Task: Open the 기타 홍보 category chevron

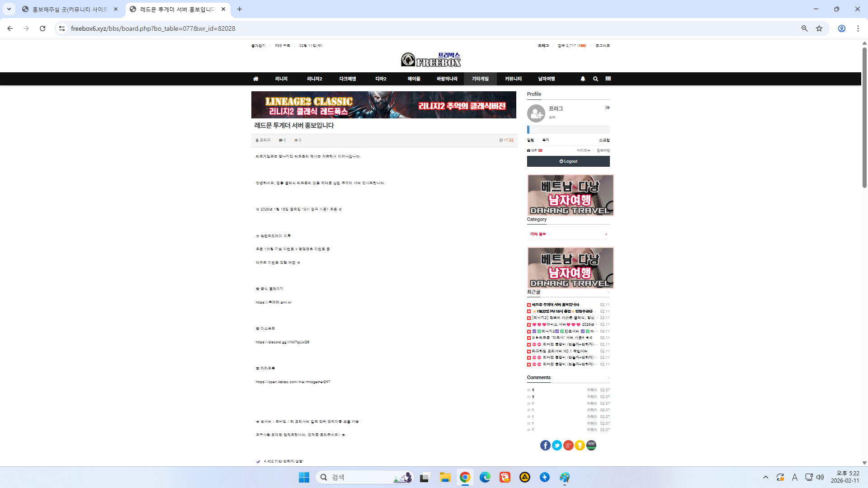Action: pos(606,234)
